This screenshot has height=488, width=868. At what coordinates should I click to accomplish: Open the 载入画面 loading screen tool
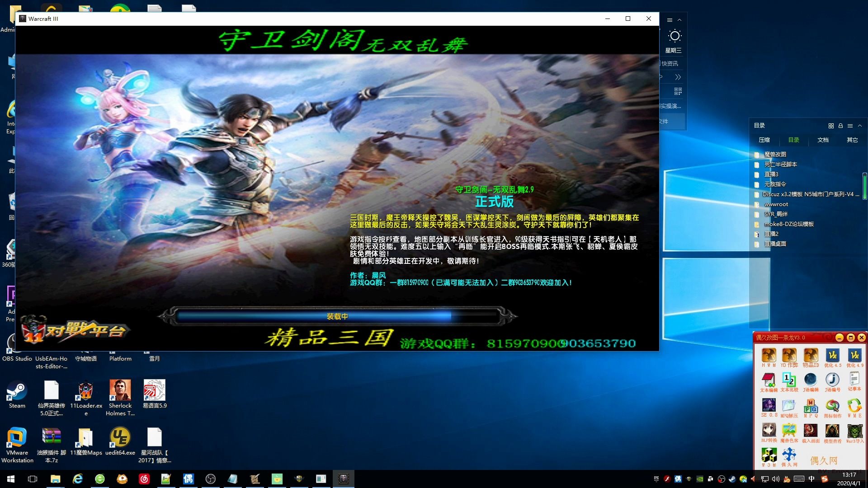(x=811, y=433)
